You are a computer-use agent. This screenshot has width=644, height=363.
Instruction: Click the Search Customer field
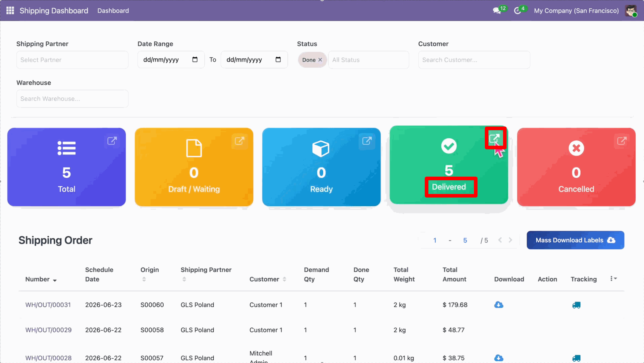point(474,60)
